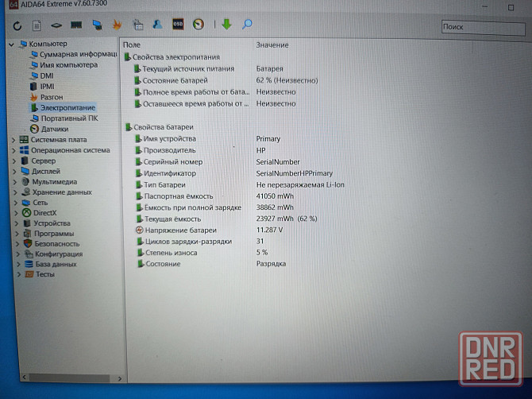Select the База данных tree item
532x399 pixels.
(x=51, y=264)
